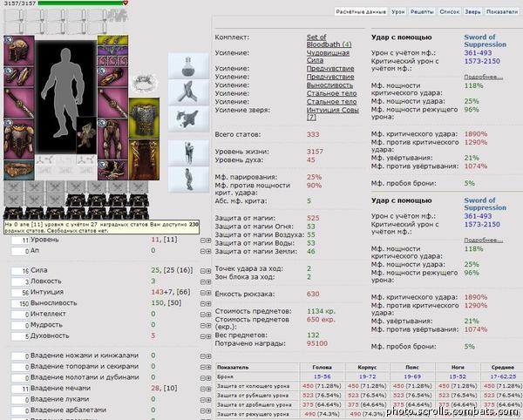Select the helmet equipment slot
The image size is (523, 420).
coord(19,51)
